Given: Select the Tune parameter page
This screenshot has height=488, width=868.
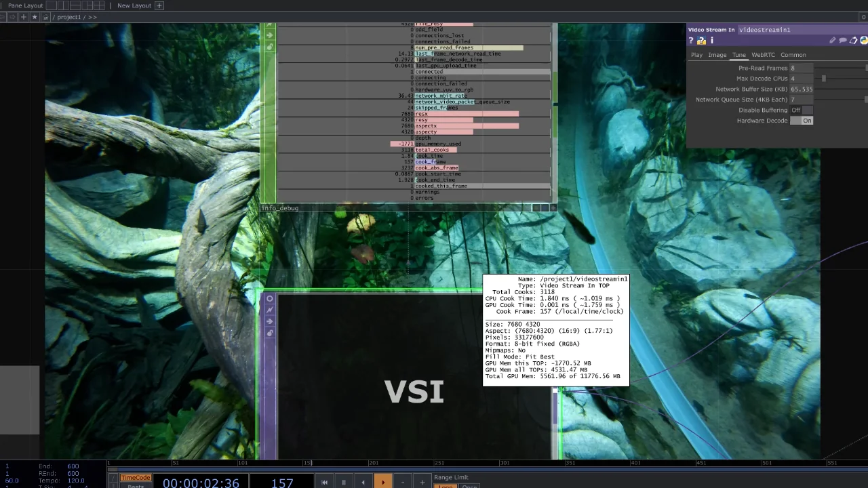Looking at the screenshot, I should (x=738, y=55).
